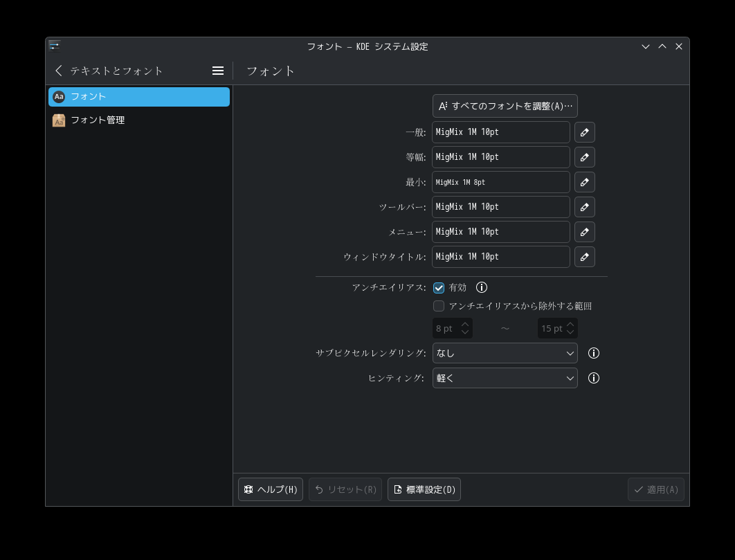Decrease the 8 pt spinbox value

click(x=465, y=332)
